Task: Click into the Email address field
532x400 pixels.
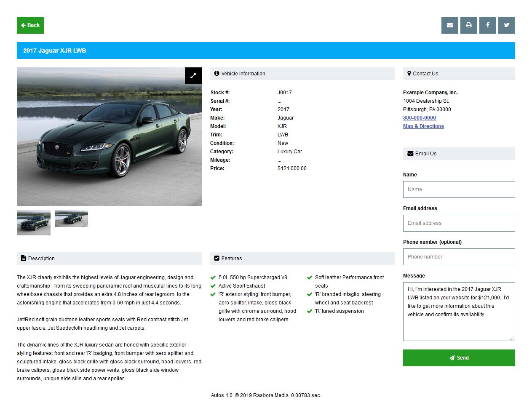Action: click(459, 223)
